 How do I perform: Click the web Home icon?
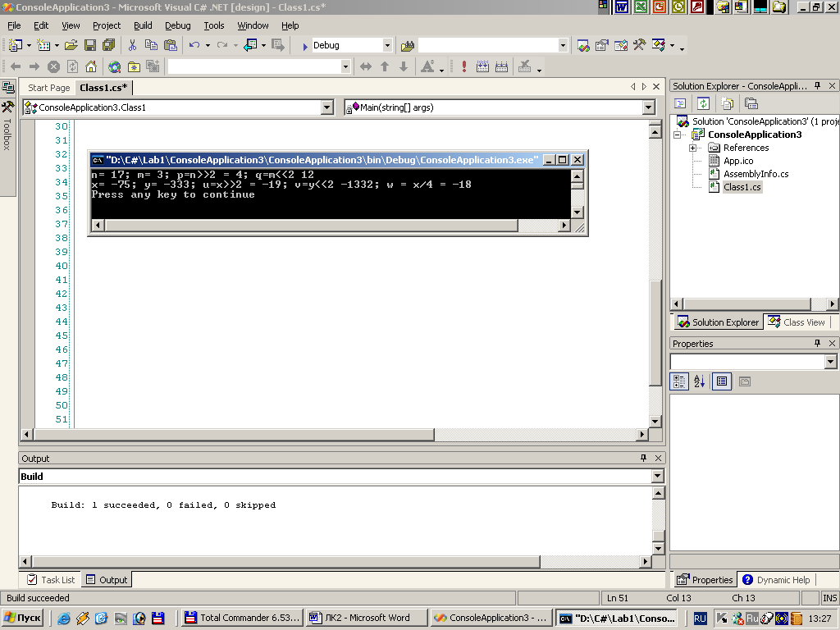click(x=91, y=66)
